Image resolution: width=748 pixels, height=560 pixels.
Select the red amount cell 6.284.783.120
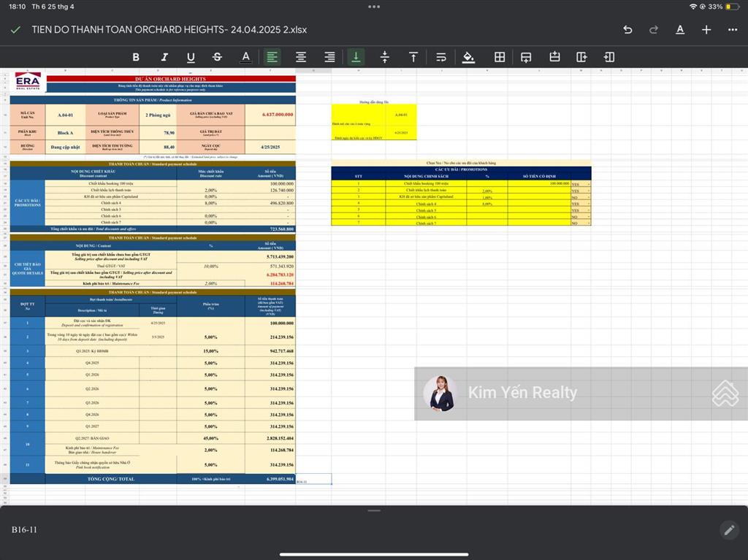coord(270,275)
